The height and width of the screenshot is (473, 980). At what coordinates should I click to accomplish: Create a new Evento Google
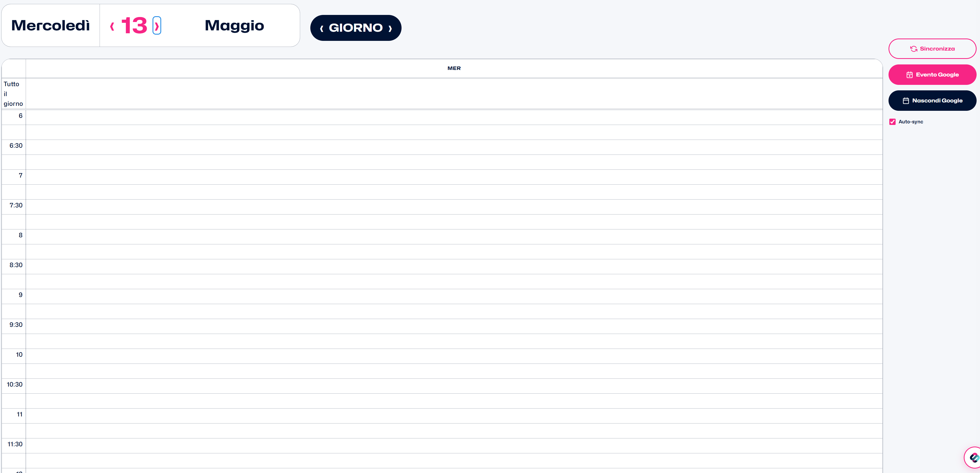(x=932, y=75)
